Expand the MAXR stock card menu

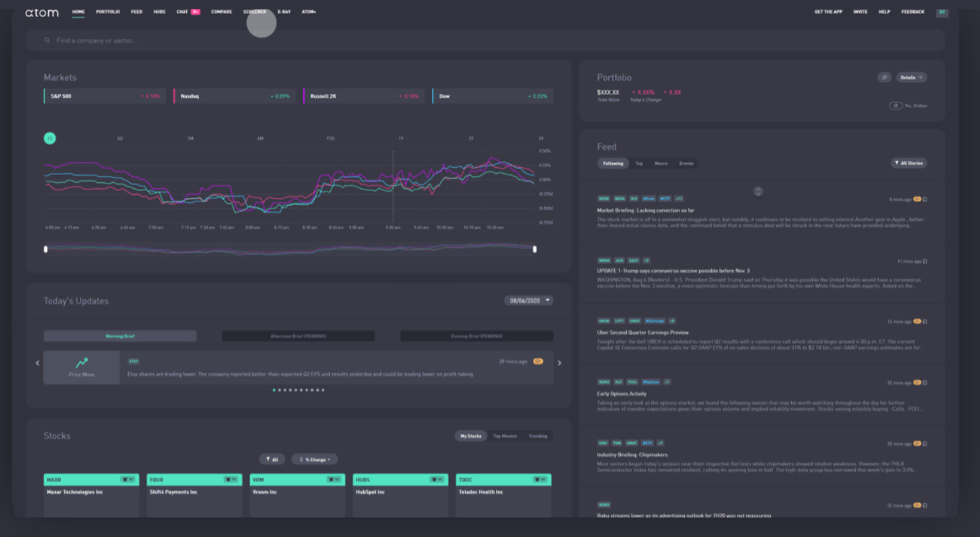[x=127, y=480]
